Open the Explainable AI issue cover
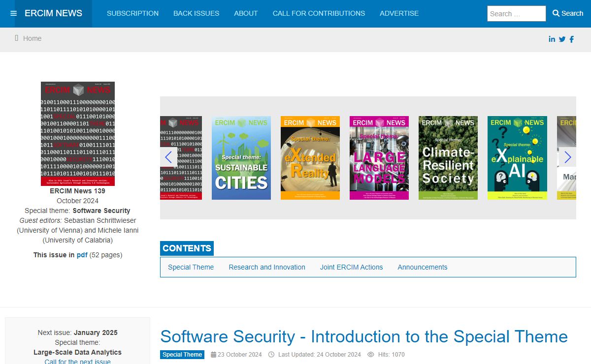 point(517,158)
